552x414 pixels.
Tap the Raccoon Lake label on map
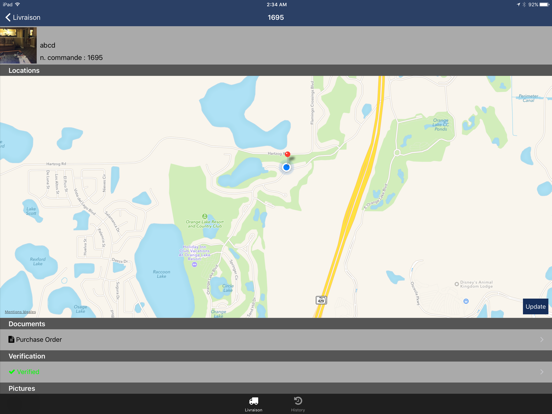162,274
